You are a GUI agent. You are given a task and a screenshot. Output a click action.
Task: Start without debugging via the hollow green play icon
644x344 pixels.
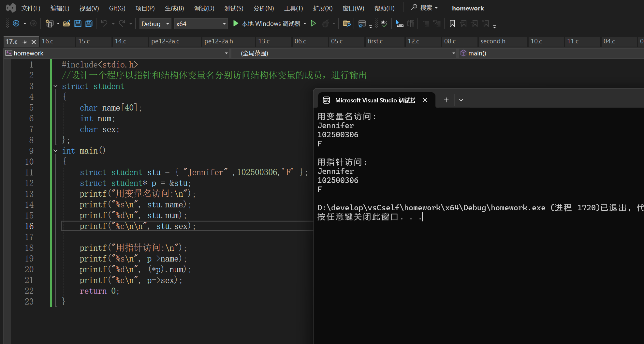coord(314,23)
